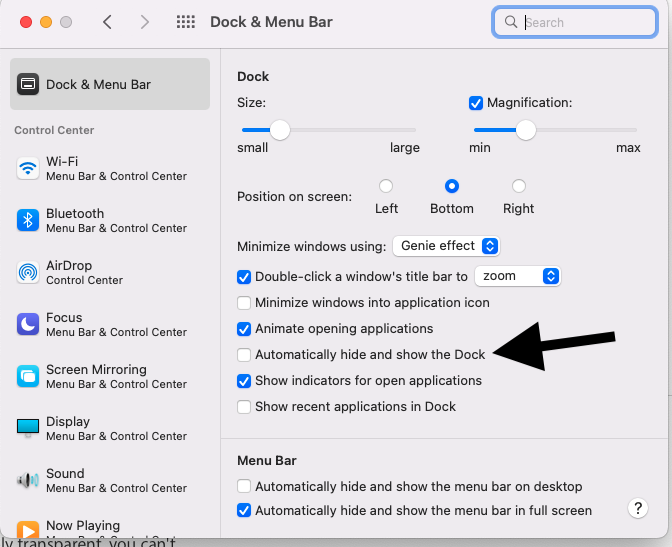Show all preferences grid icon
Screen dimensions: 672x547
[x=186, y=22]
